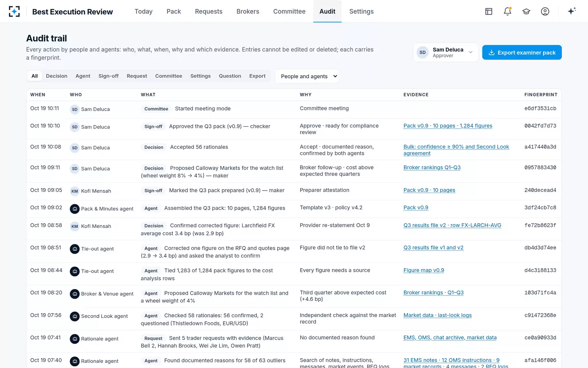Click Rationale agent icon at 07:40
588x368 pixels.
point(75,361)
